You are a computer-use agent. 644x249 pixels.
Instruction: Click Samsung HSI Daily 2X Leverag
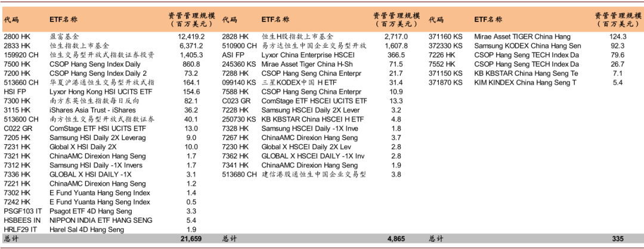(97, 138)
